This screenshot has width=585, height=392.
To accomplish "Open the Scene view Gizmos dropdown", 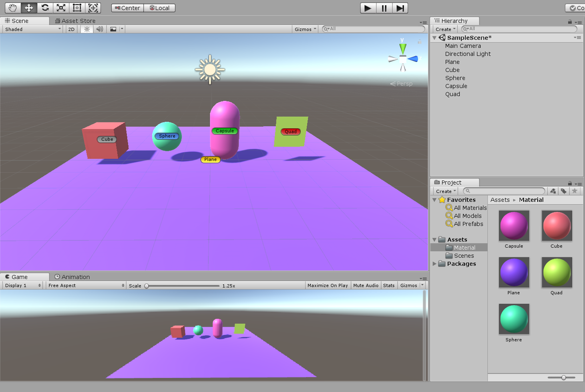I will point(305,29).
